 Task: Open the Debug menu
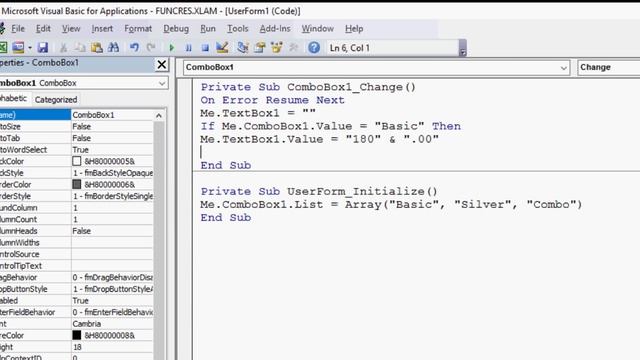point(176,29)
